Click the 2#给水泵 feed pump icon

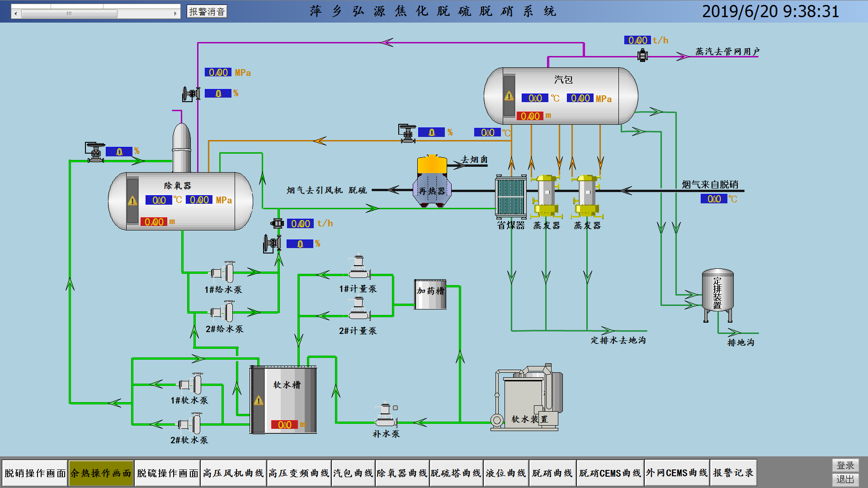(223, 312)
